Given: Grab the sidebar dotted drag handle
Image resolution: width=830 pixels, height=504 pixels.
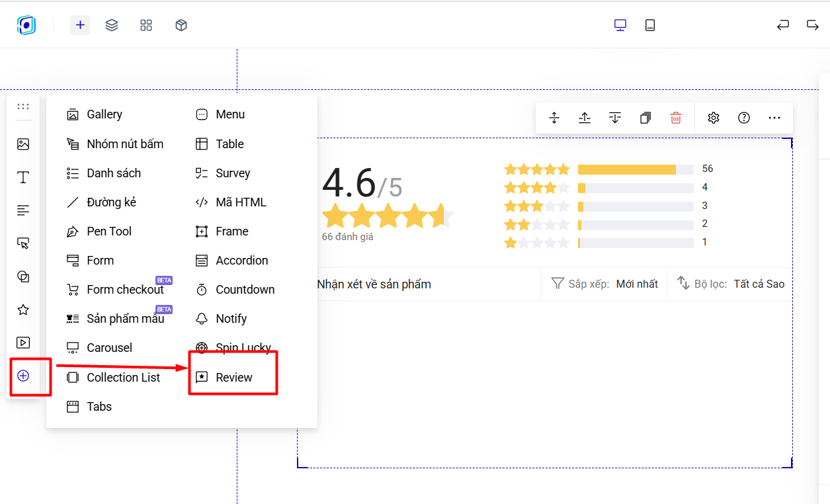Looking at the screenshot, I should coord(23,106).
